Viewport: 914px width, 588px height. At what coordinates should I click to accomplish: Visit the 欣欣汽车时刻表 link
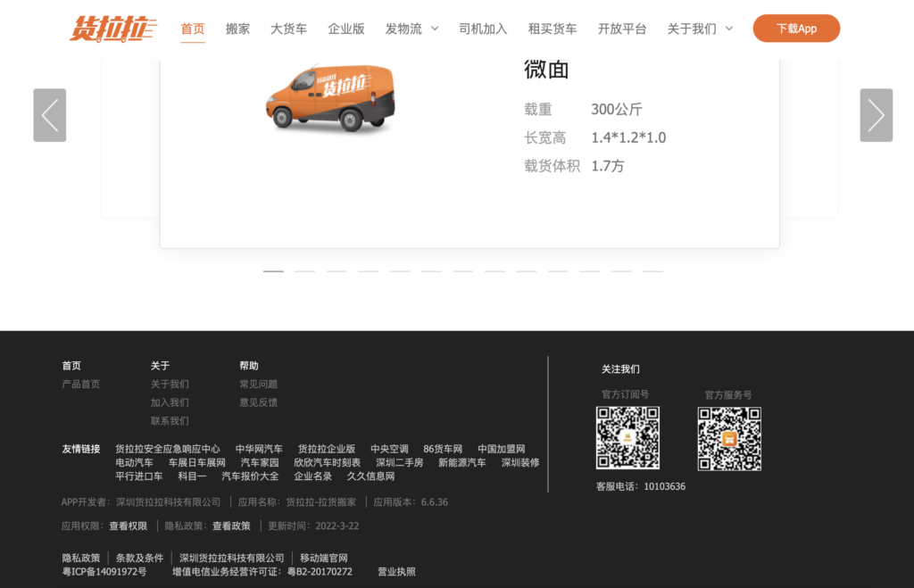tap(327, 463)
